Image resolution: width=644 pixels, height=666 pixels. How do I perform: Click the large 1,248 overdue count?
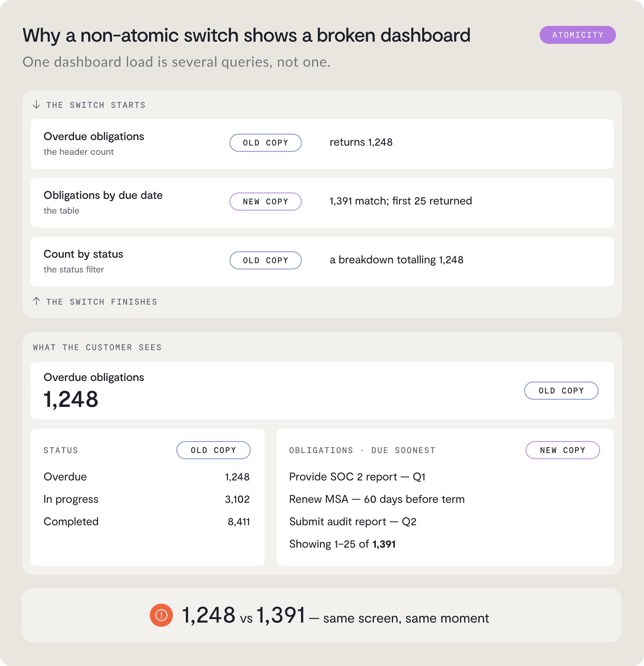(x=71, y=400)
